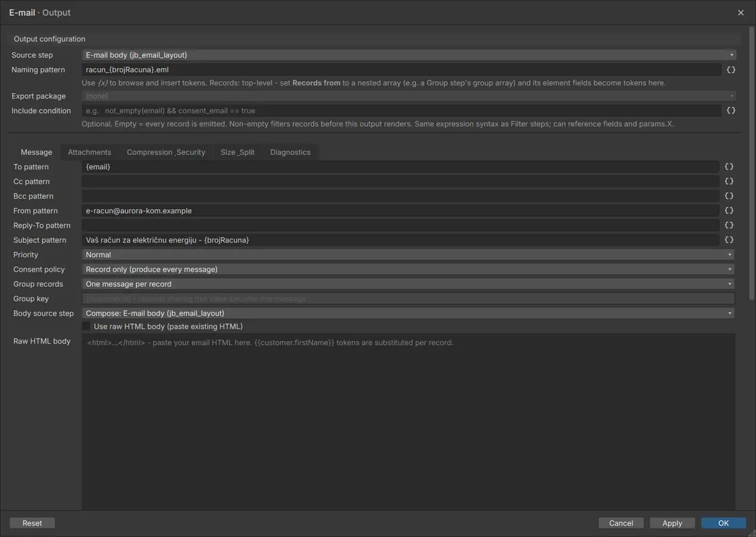Image resolution: width=756 pixels, height=537 pixels.
Task: Insert token into Cc pattern field
Action: tap(729, 182)
